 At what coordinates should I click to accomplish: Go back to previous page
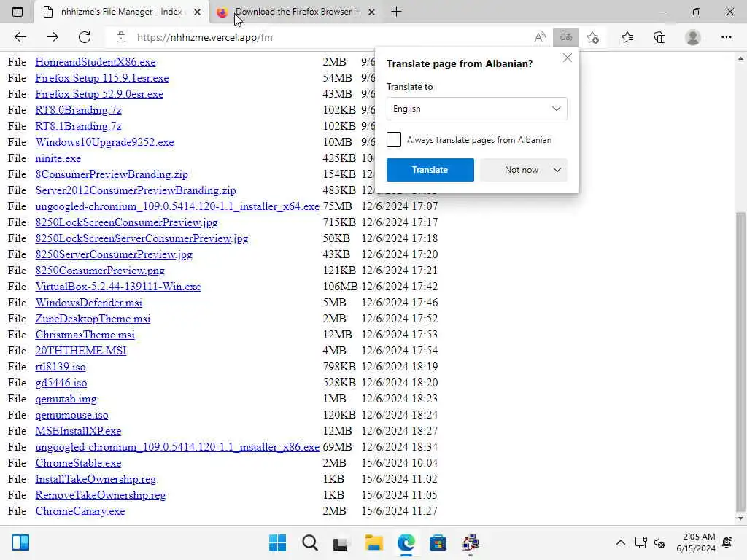20,37
